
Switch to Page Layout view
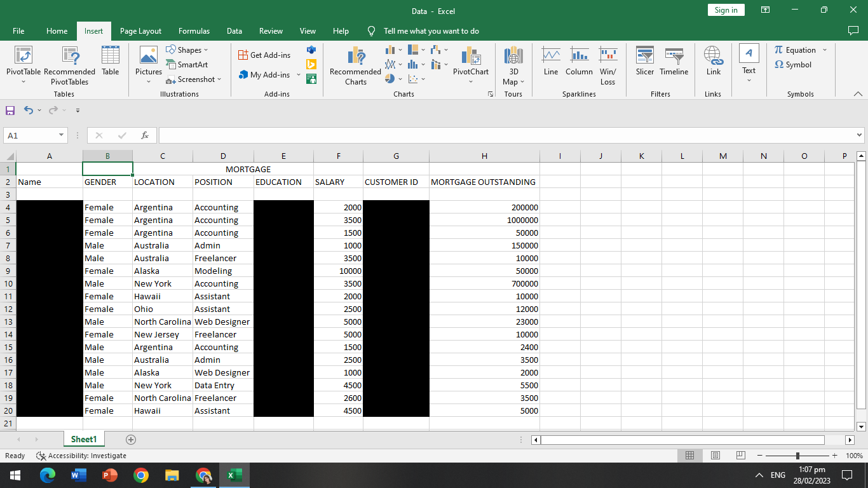715,456
